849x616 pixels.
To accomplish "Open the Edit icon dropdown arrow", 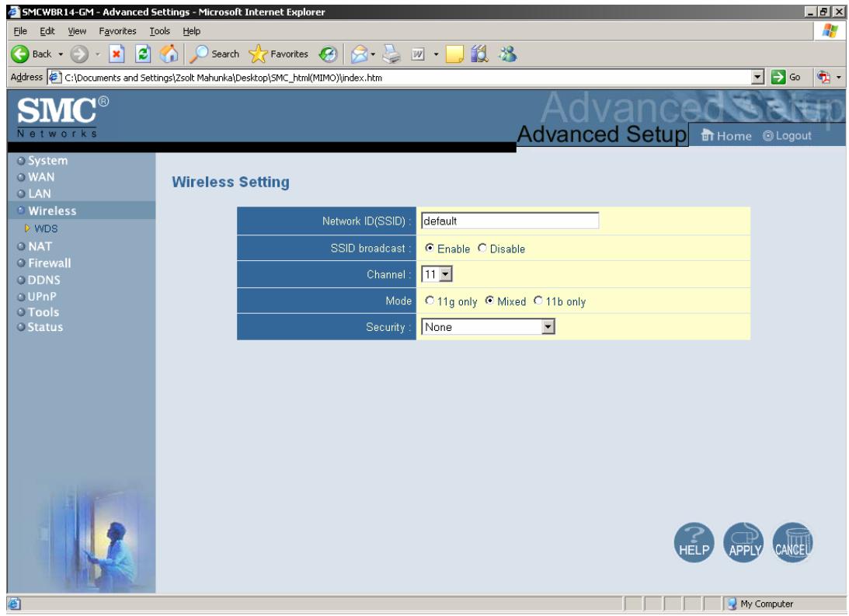I will [x=436, y=54].
